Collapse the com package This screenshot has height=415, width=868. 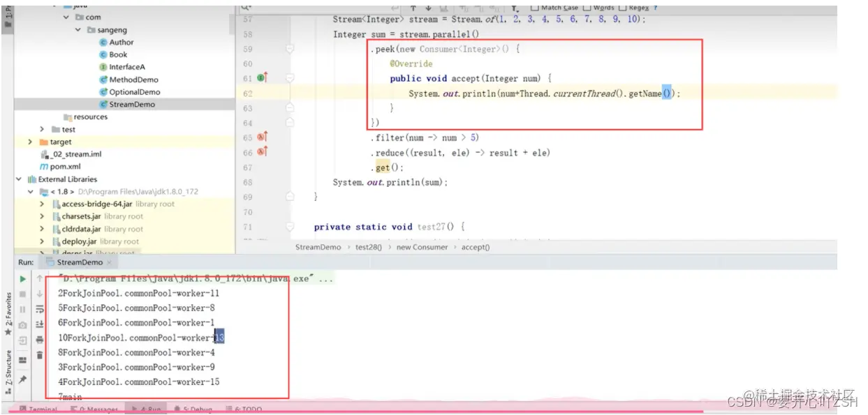pyautogui.click(x=66, y=17)
